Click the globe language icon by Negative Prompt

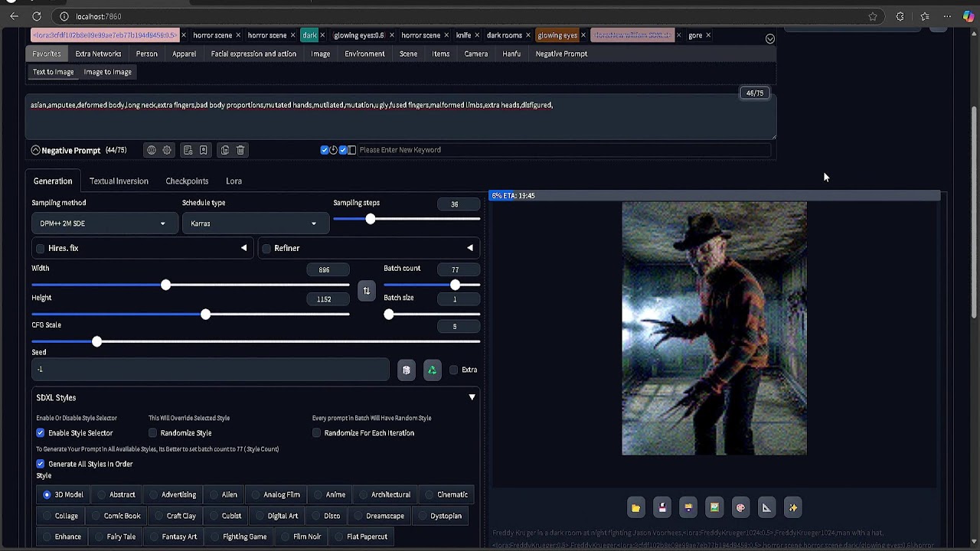coord(152,150)
